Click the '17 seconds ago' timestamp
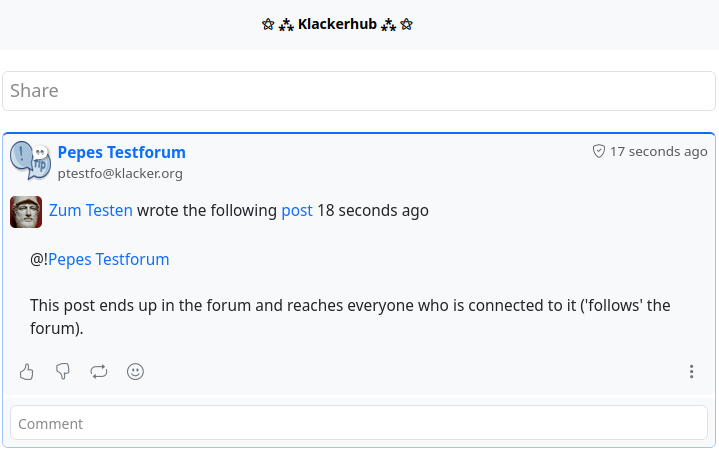Image resolution: width=719 pixels, height=451 pixels. (658, 152)
